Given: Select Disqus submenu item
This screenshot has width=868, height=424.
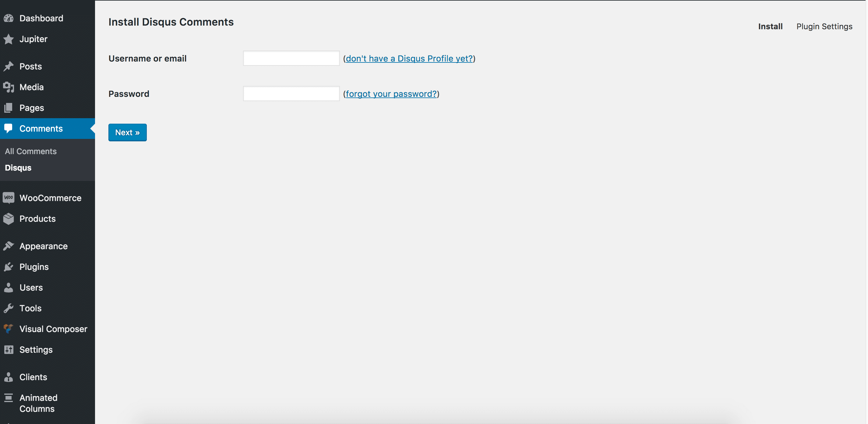Looking at the screenshot, I should coord(18,168).
